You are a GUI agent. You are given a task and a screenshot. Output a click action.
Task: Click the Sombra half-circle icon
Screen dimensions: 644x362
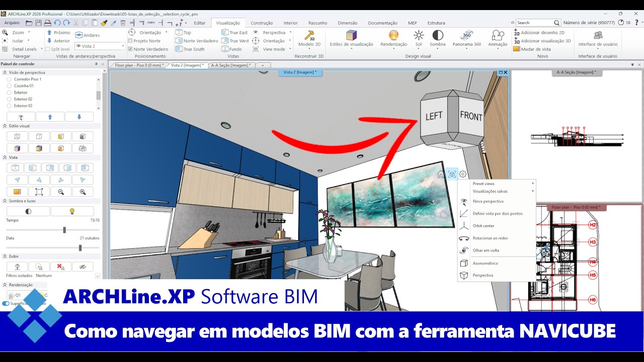438,35
